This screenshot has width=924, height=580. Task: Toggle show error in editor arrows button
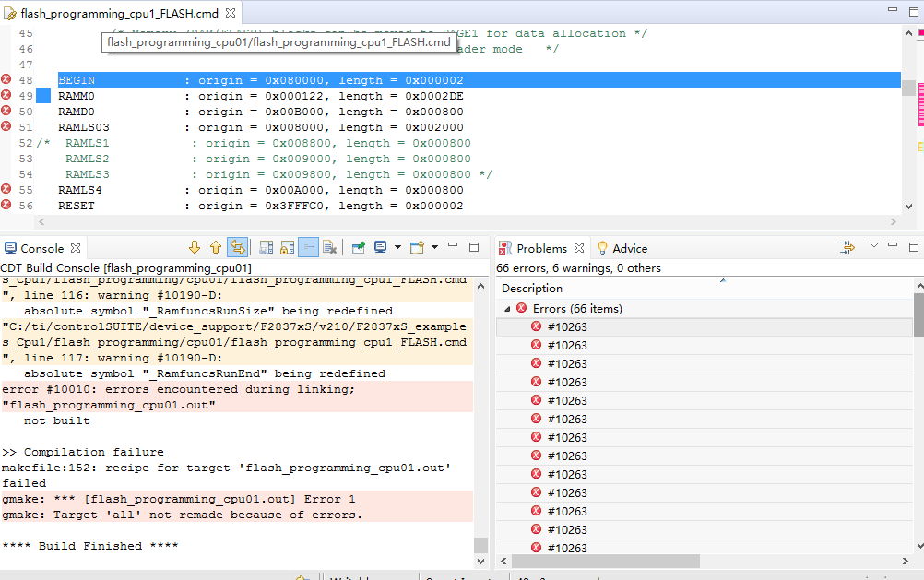tap(238, 247)
